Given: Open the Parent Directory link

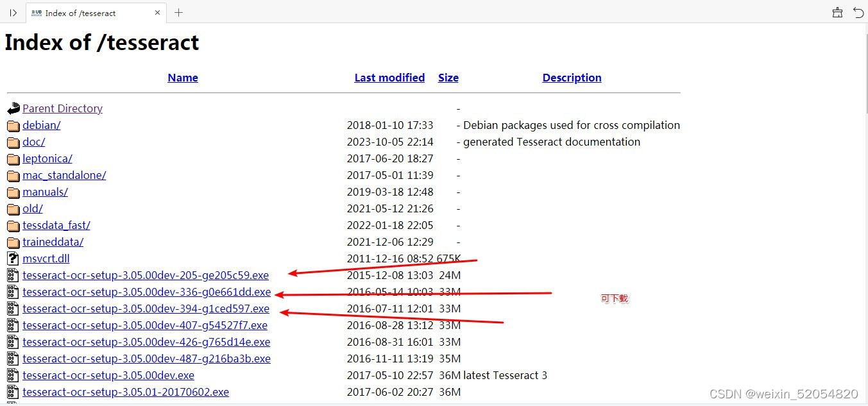Looking at the screenshot, I should click(x=62, y=108).
